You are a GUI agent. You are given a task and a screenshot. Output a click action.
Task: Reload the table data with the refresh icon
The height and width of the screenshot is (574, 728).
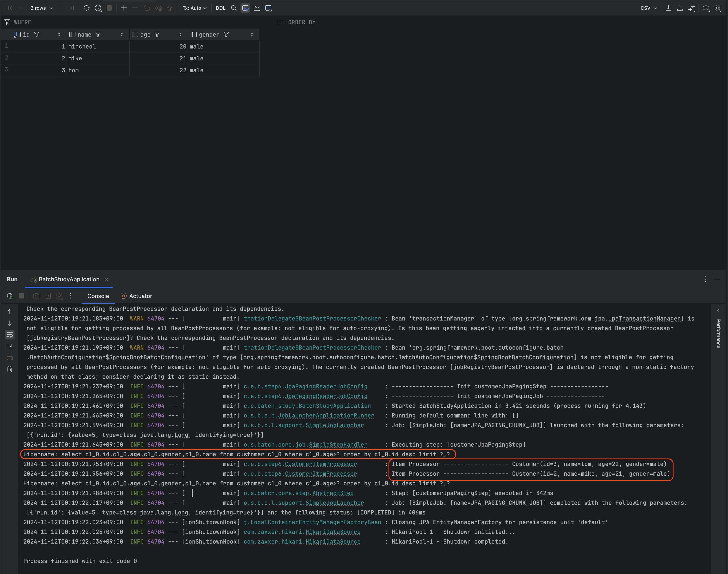(86, 8)
